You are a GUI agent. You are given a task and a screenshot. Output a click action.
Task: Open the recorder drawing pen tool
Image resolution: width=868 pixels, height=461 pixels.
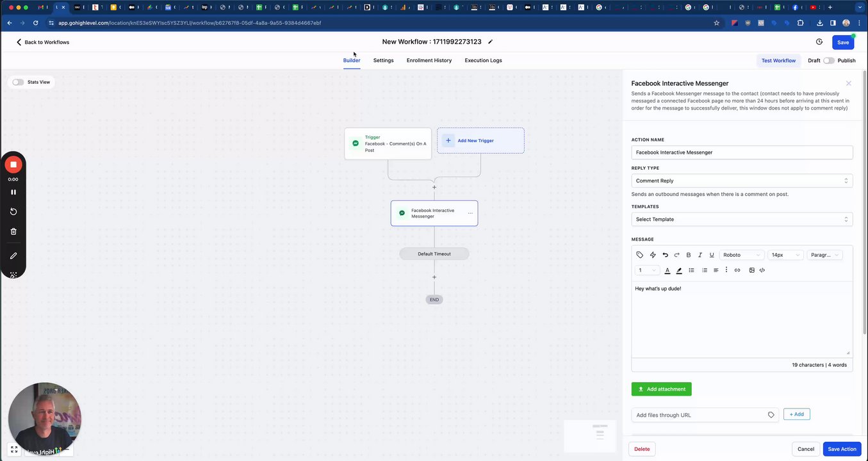point(13,255)
